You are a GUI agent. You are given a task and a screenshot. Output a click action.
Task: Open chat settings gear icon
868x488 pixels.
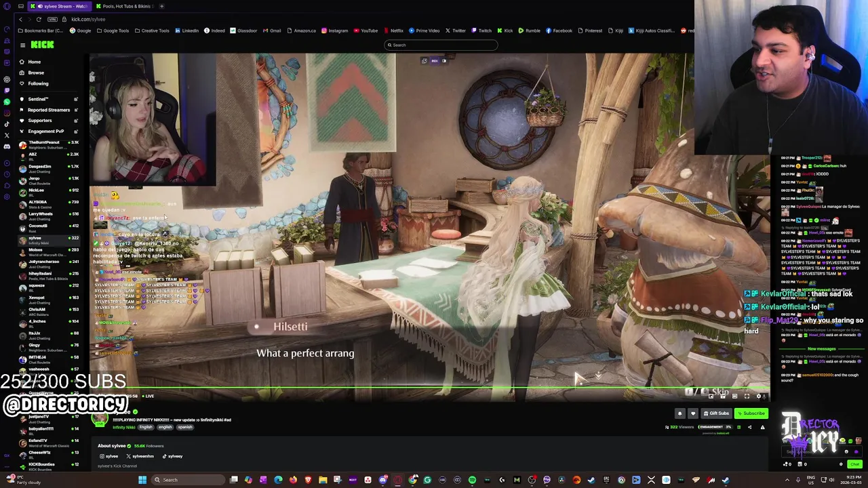tap(841, 464)
